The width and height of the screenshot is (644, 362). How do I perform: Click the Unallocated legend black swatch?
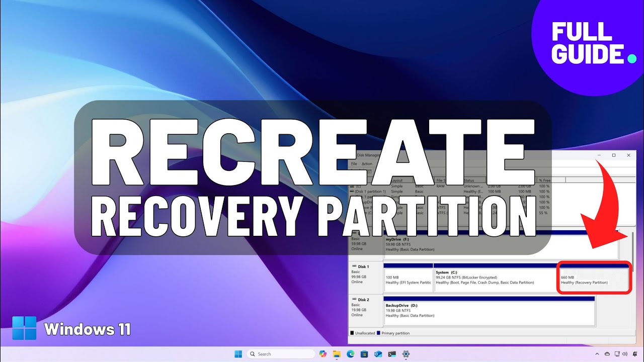coord(352,333)
